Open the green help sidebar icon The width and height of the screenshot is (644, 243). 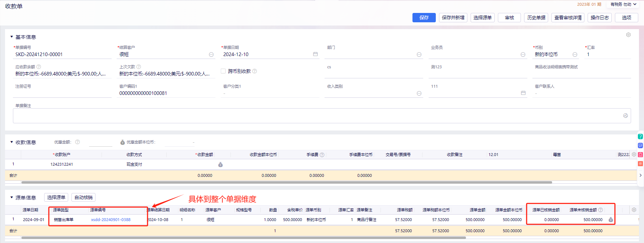pos(640,137)
